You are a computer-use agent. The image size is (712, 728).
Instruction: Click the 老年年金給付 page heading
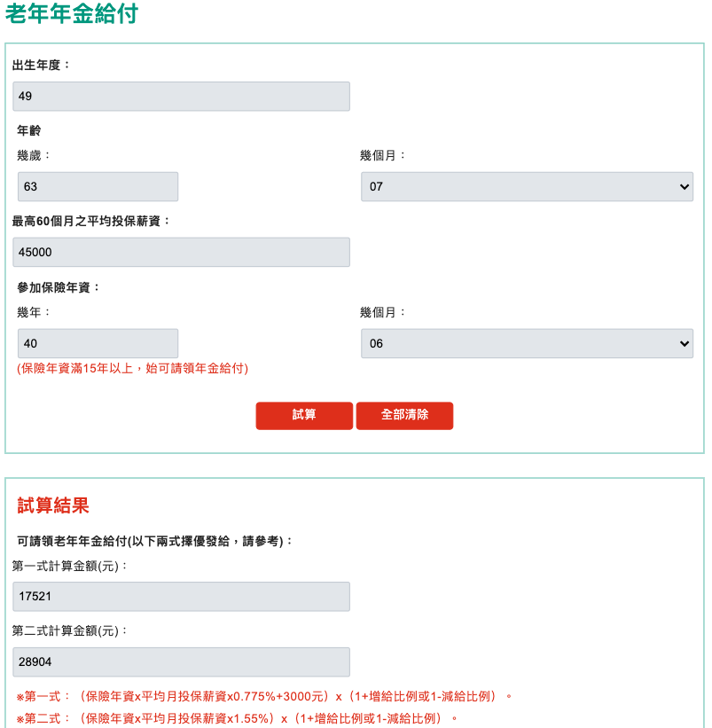(x=72, y=14)
